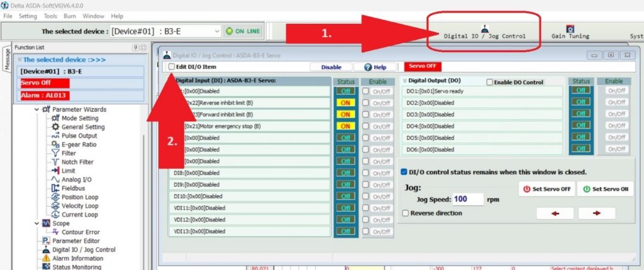Enable the Edit DI/O Item checkbox

pos(172,67)
